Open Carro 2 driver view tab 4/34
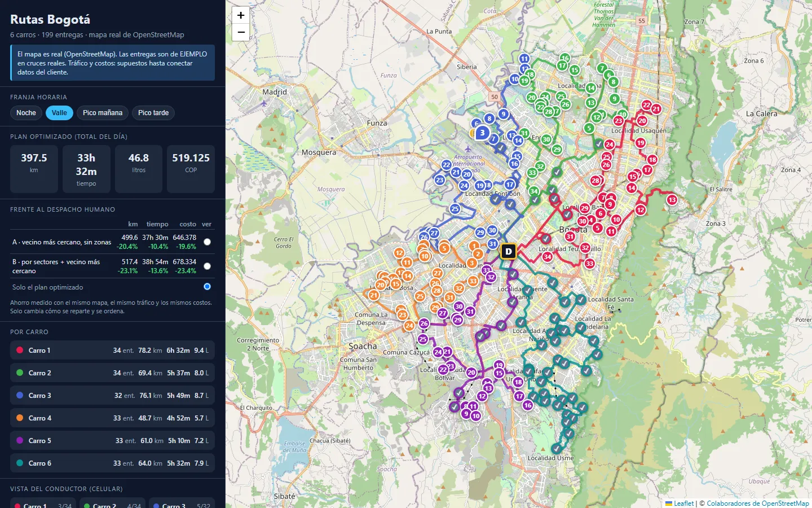812x508 pixels. pos(112,503)
